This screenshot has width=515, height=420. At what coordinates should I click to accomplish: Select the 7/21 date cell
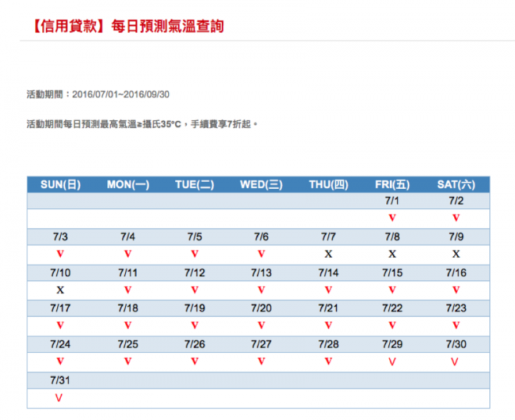coord(328,308)
